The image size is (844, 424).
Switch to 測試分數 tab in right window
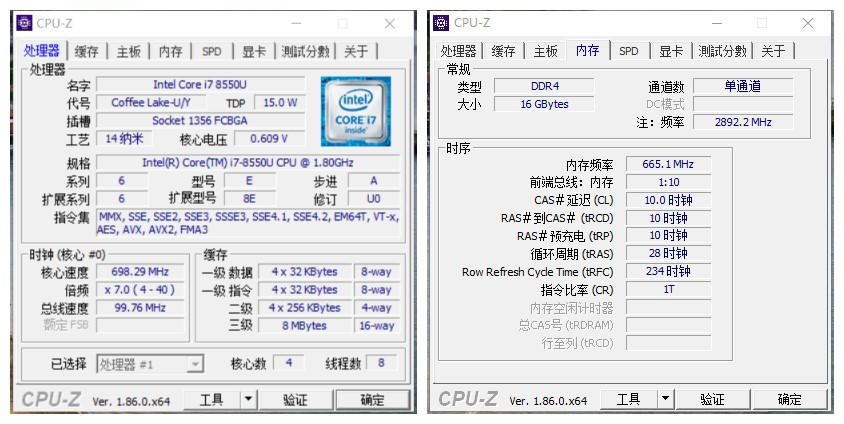point(722,51)
